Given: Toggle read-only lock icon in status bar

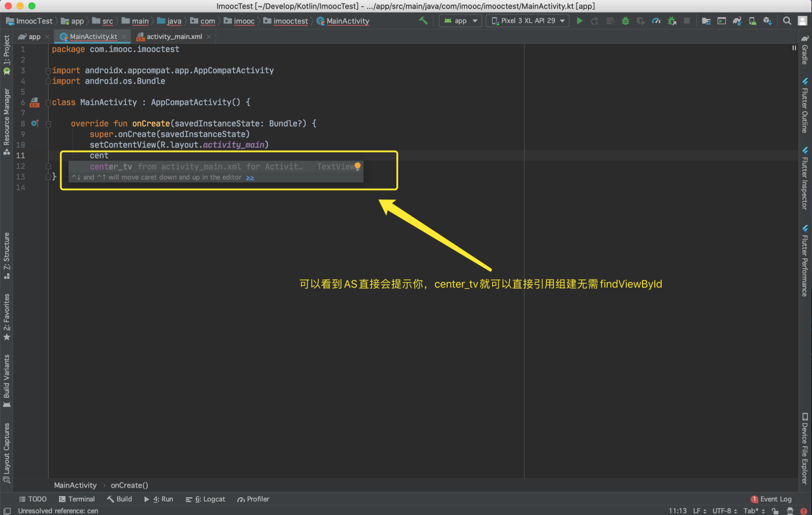Looking at the screenshot, I should 775,511.
